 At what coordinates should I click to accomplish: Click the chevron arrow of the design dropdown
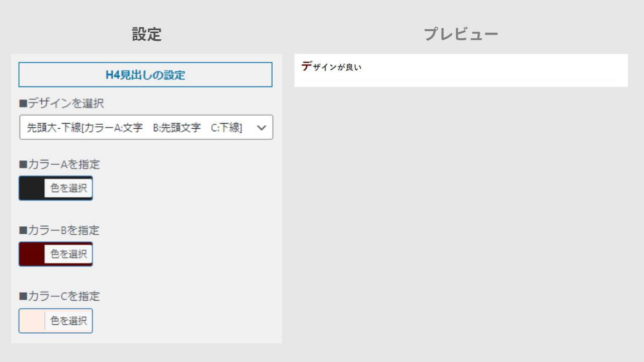pyautogui.click(x=261, y=128)
